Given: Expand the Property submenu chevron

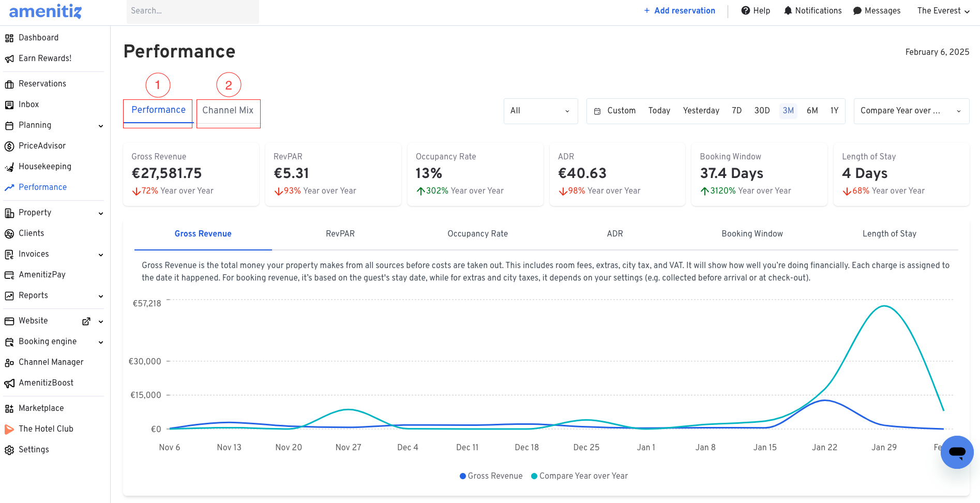Looking at the screenshot, I should pos(101,213).
